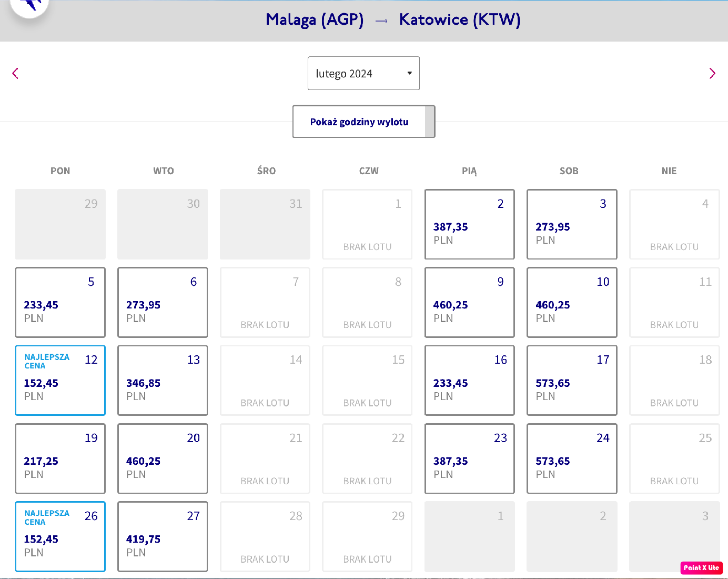Screen dimensions: 728x579
Task: Click the NIE weekday header
Action: 669,171
